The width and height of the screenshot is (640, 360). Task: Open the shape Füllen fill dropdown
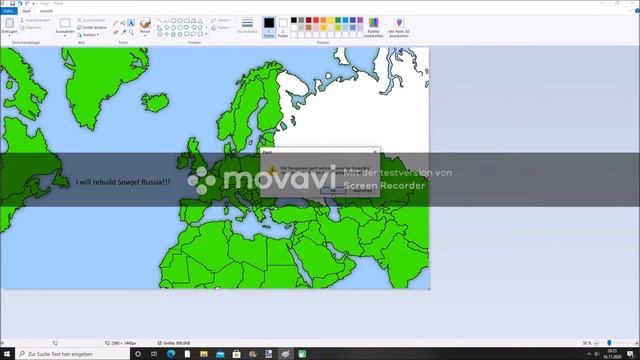(220, 27)
